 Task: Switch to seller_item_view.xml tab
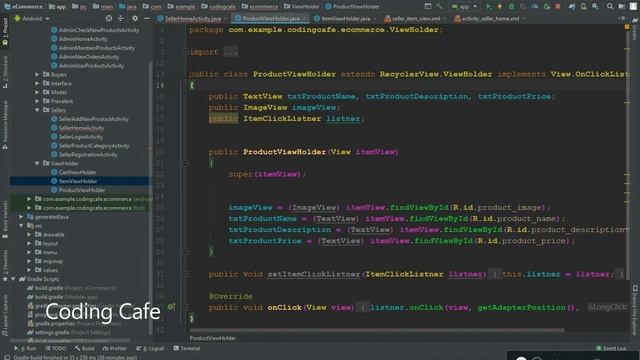[x=416, y=18]
